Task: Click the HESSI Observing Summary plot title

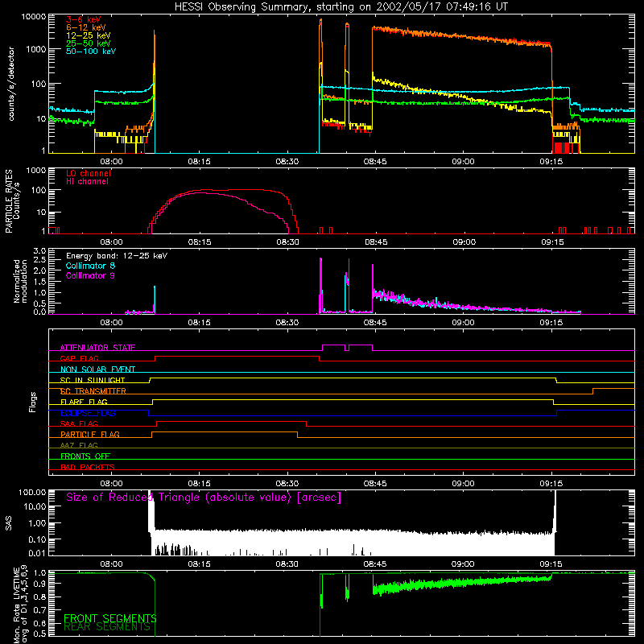Action: coord(341,7)
